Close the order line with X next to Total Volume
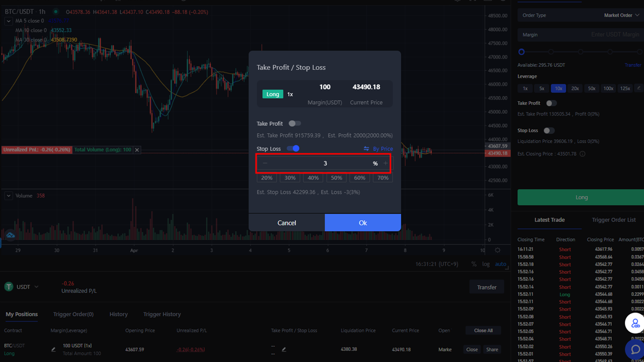The width and height of the screenshot is (644, 362). pos(137,150)
